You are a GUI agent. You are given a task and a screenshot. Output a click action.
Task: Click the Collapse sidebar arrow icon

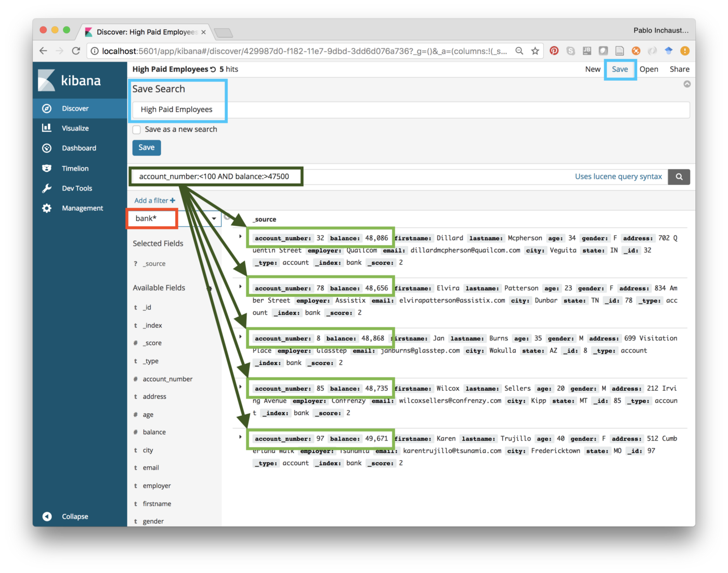point(47,516)
